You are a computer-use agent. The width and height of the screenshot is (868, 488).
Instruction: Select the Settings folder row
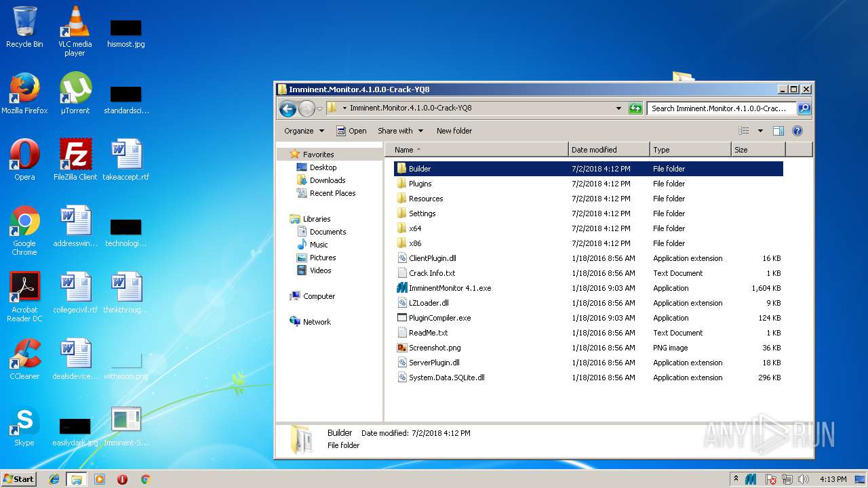coord(589,213)
